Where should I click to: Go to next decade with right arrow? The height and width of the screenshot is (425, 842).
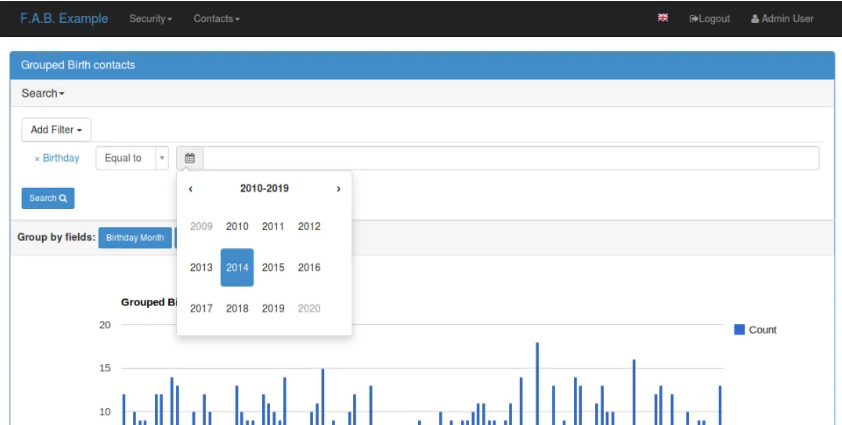click(x=338, y=189)
